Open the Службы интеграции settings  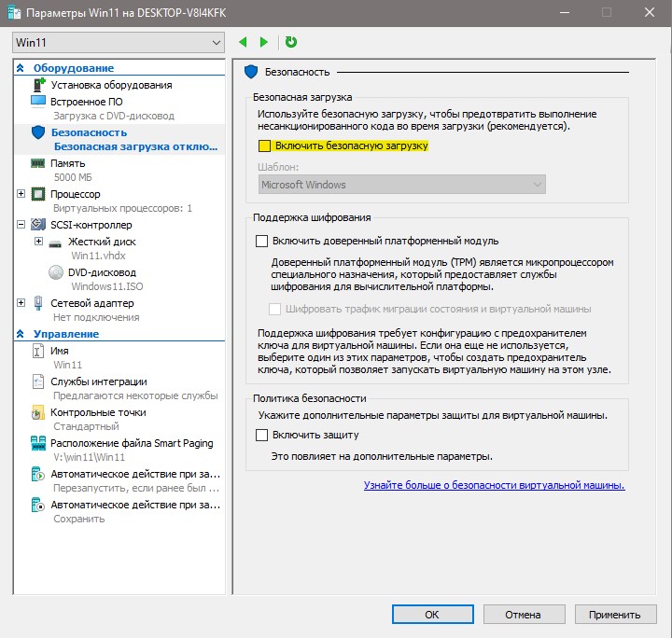coord(99,381)
